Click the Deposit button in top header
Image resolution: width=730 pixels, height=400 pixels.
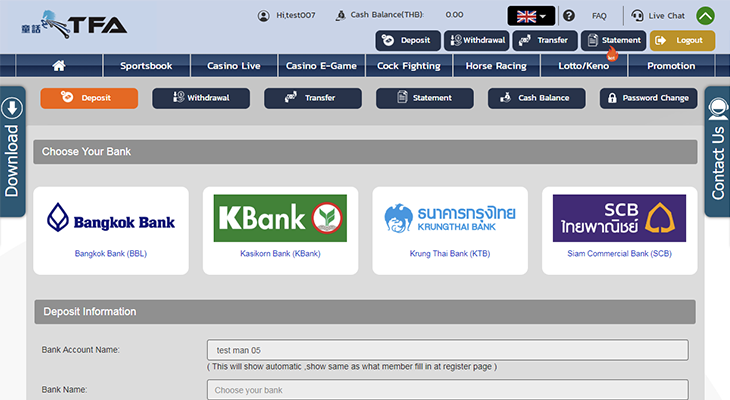pyautogui.click(x=407, y=41)
